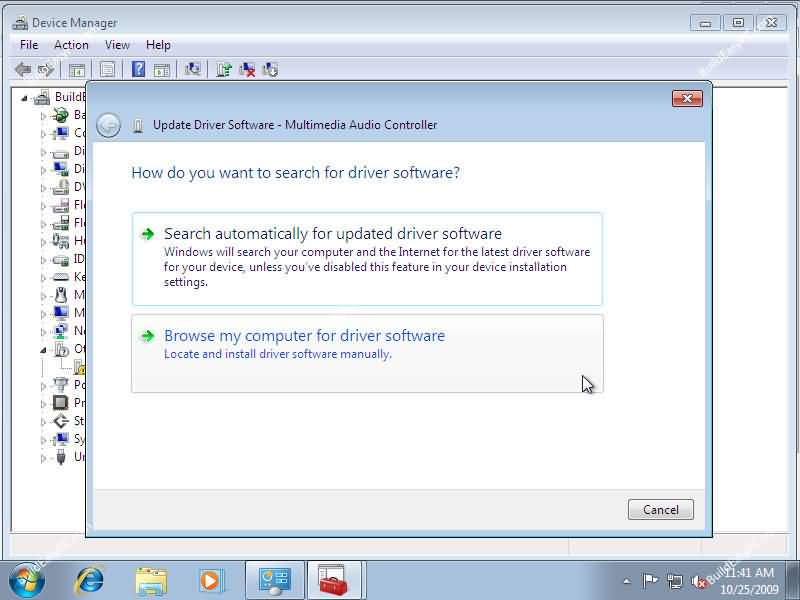Screen dimensions: 800x600
Task: Select the Human Interface Devices icon
Action: click(x=60, y=241)
